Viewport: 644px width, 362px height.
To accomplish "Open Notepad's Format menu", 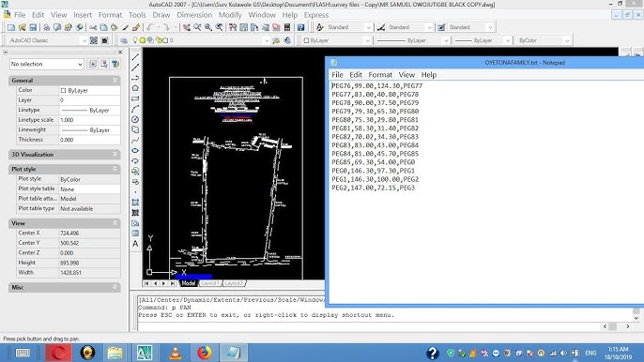I will [x=380, y=75].
